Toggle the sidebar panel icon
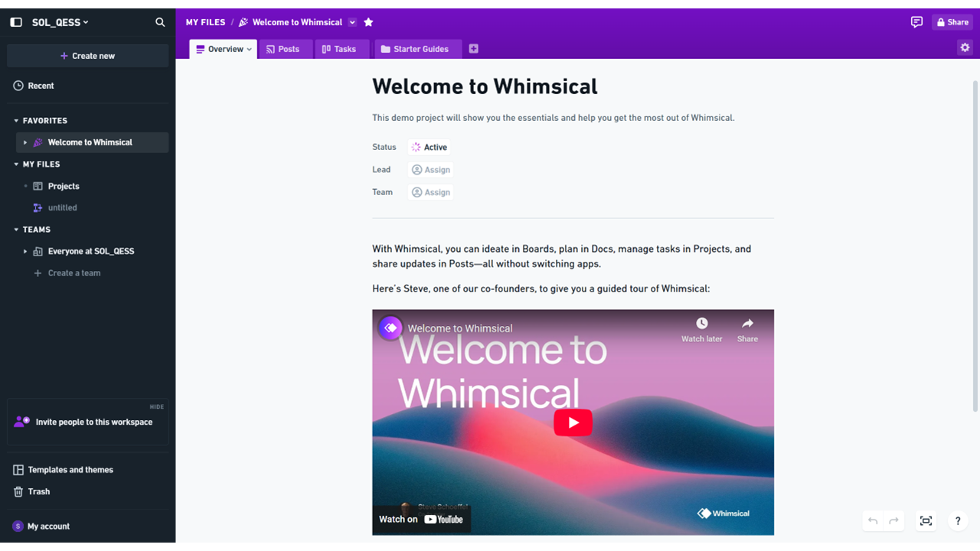This screenshot has width=980, height=551. coord(16,22)
